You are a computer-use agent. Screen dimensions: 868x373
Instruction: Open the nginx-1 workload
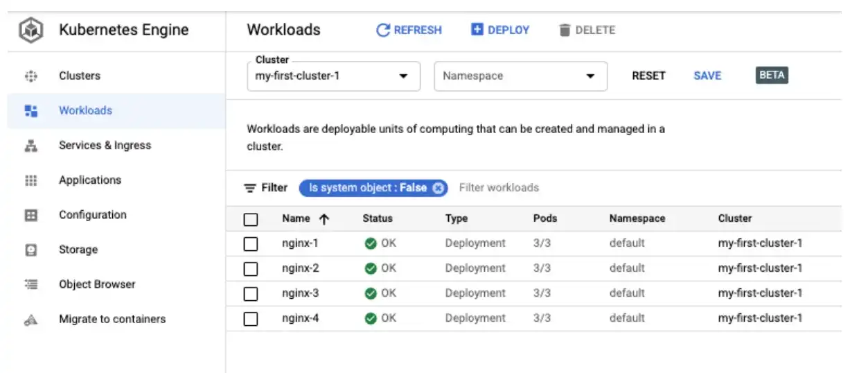point(300,243)
